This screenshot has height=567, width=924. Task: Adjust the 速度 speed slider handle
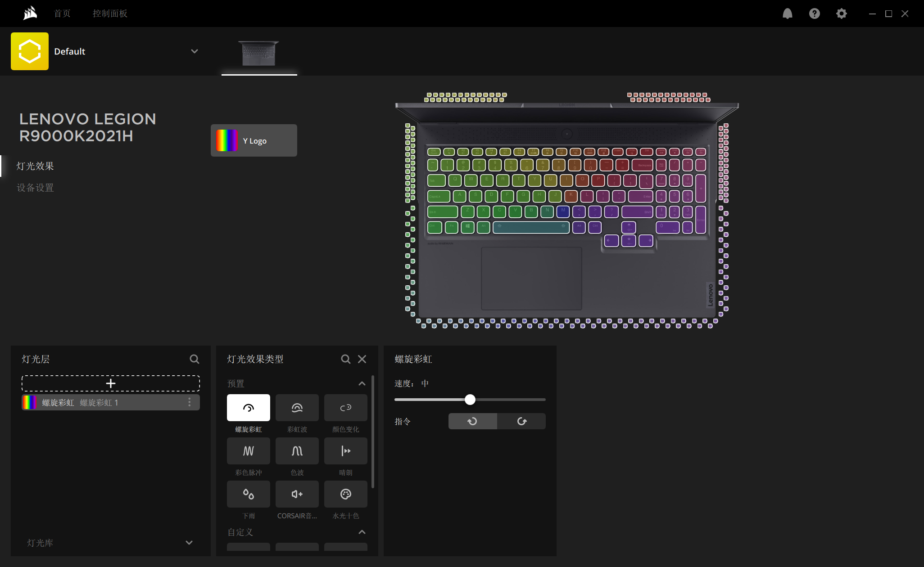pos(470,400)
